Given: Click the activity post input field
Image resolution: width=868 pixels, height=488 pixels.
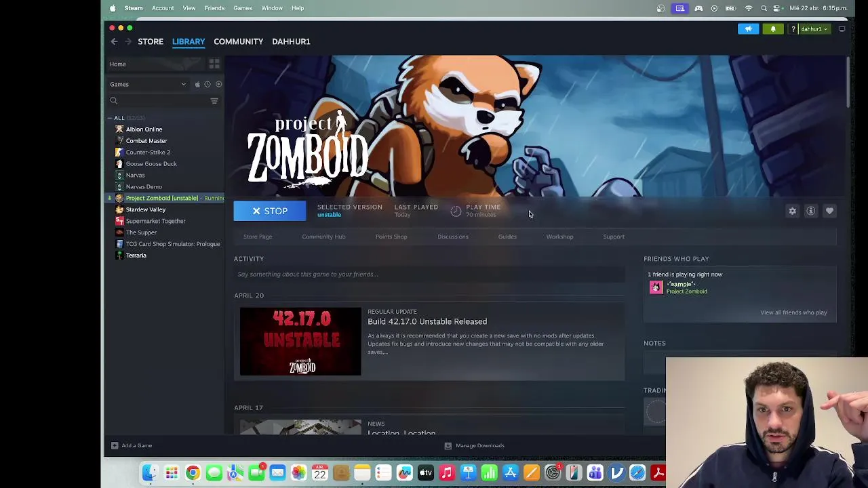Looking at the screenshot, I should point(429,274).
